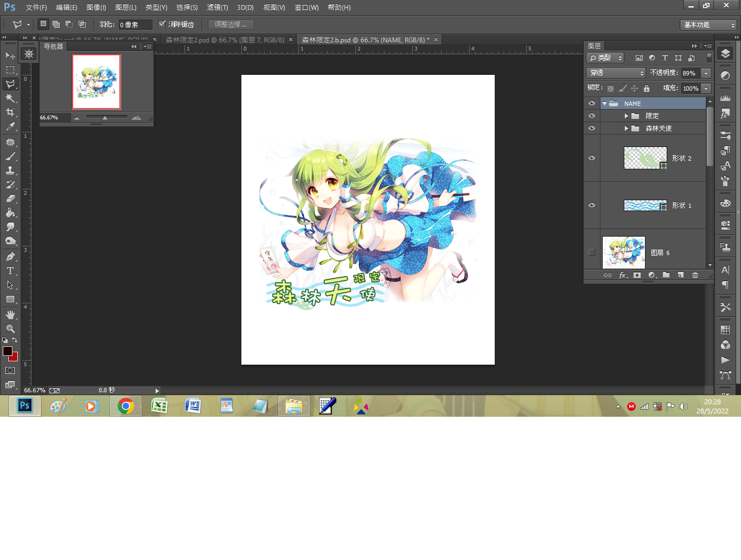The image size is (741, 560).
Task: Select the Hand tool
Action: [10, 315]
